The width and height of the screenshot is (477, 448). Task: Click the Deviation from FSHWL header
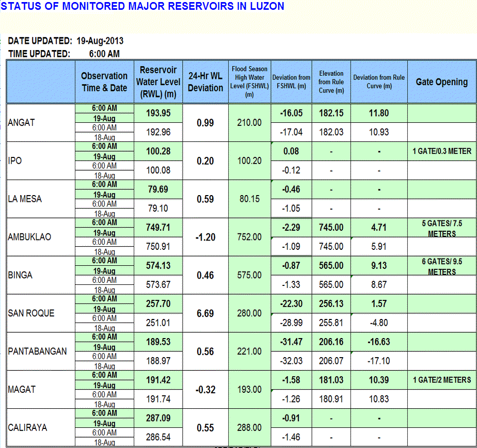291,82
